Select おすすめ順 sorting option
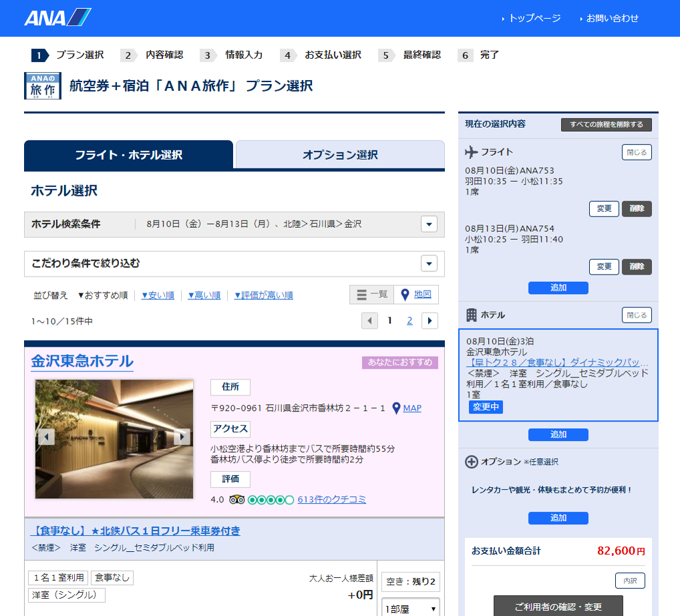The image size is (680, 616). (x=103, y=295)
